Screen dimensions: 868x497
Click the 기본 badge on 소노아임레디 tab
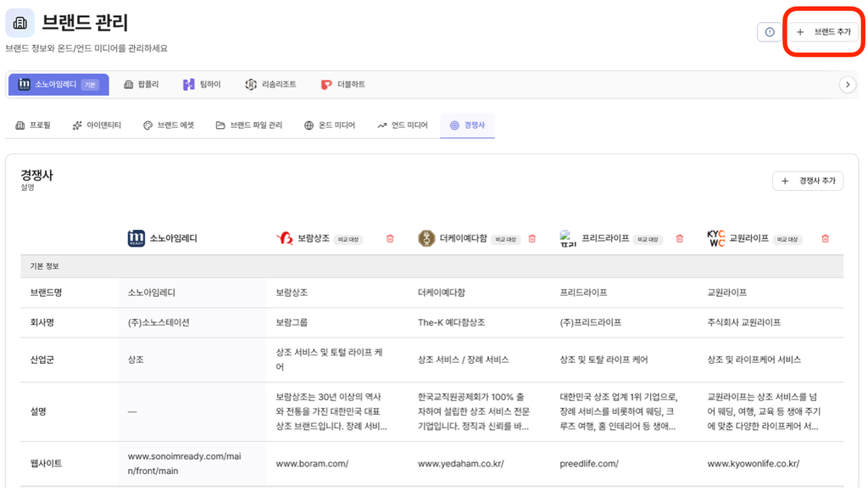pyautogui.click(x=90, y=85)
